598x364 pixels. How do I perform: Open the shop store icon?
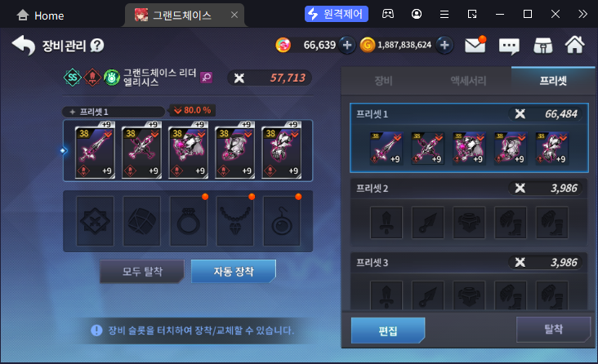tap(543, 46)
